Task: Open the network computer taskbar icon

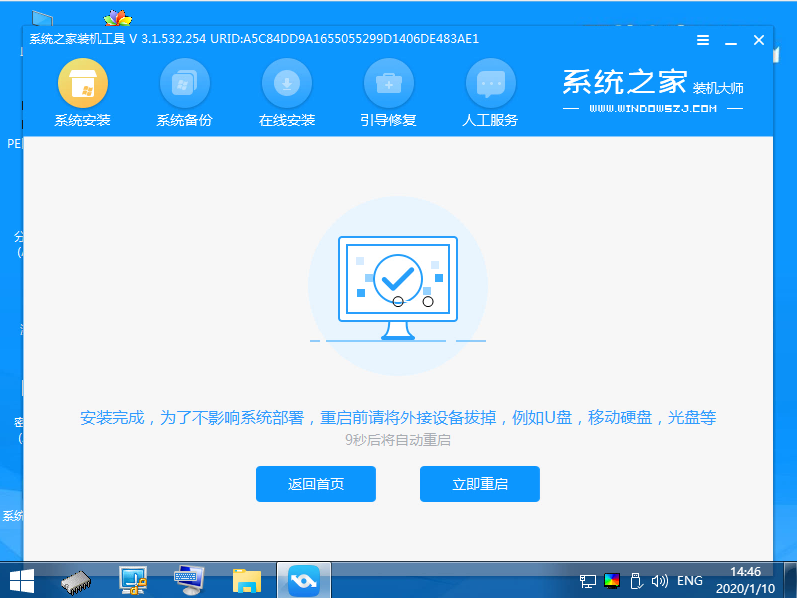Action: click(133, 579)
